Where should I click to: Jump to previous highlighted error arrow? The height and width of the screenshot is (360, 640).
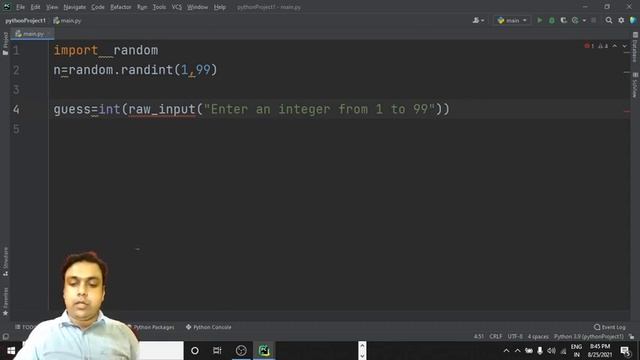click(x=615, y=46)
